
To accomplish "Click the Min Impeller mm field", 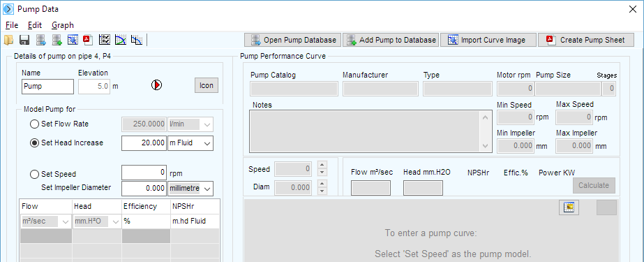I will (516, 145).
